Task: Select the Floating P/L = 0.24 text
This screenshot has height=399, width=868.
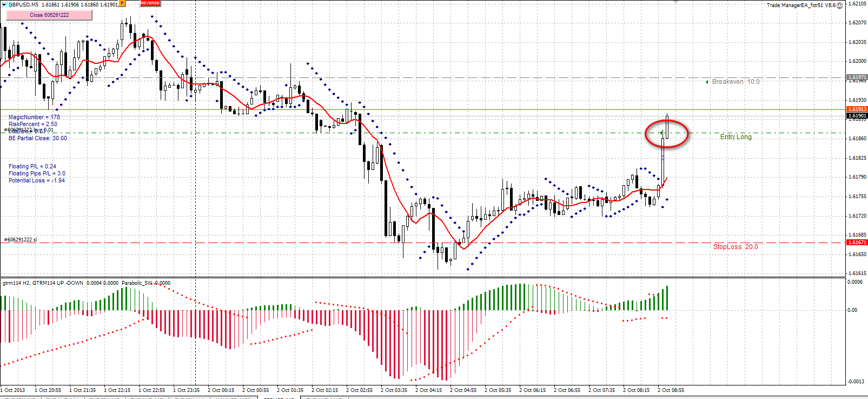Action: (x=32, y=167)
